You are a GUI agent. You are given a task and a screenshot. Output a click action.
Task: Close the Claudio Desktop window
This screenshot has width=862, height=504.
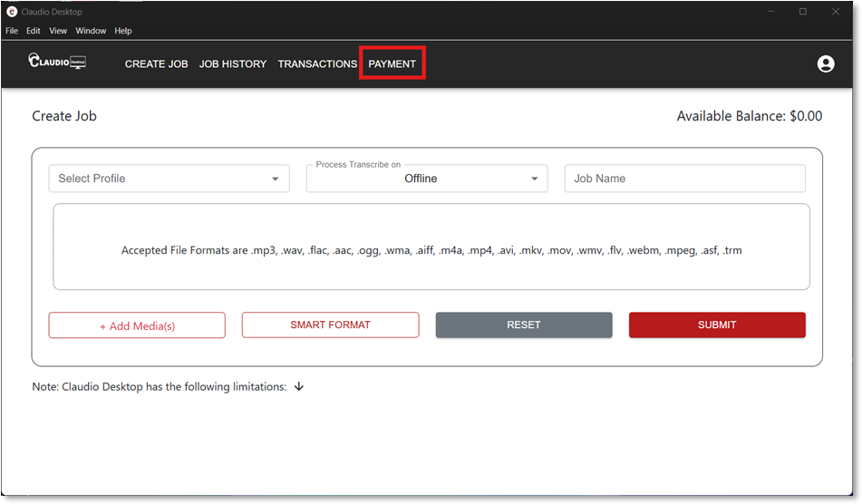click(x=835, y=12)
